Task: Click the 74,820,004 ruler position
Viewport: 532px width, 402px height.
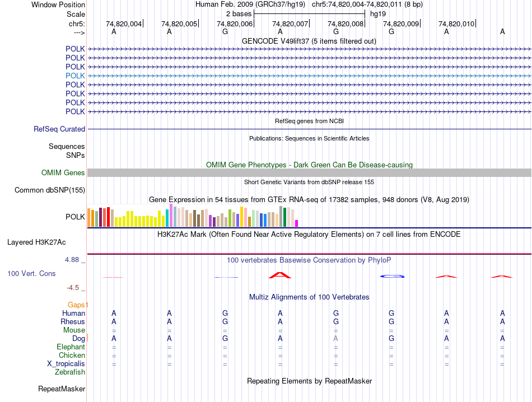Action: [124, 24]
